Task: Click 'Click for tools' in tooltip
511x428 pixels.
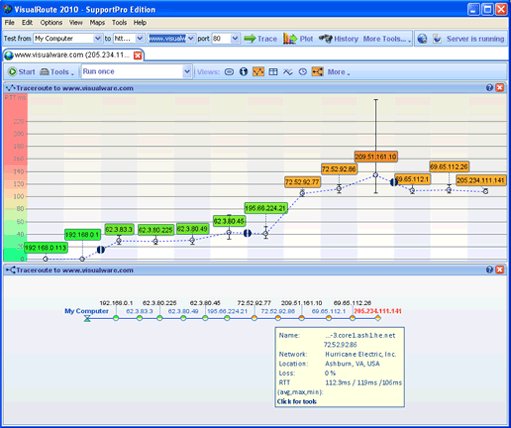Action: tap(297, 401)
